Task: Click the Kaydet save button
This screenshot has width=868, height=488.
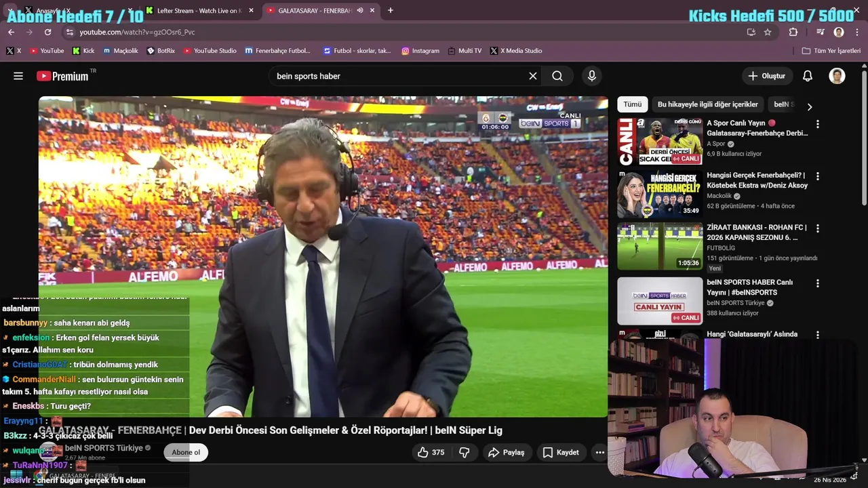Action: [561, 452]
